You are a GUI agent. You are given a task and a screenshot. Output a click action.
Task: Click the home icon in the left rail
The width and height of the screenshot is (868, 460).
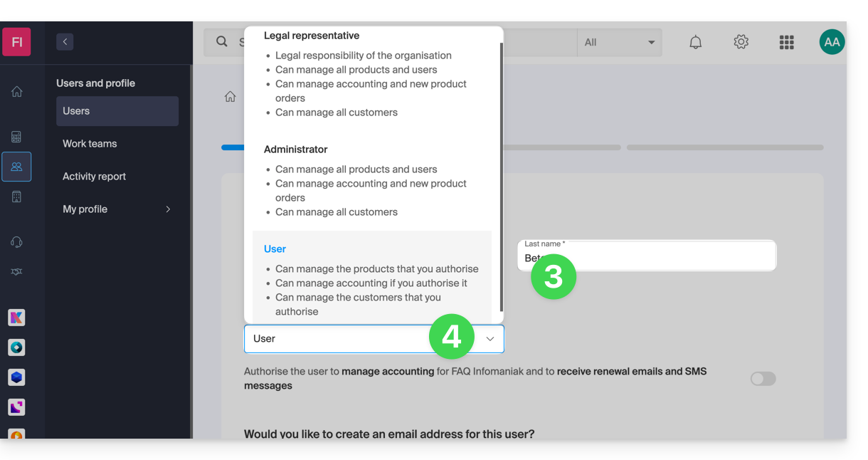click(x=16, y=92)
